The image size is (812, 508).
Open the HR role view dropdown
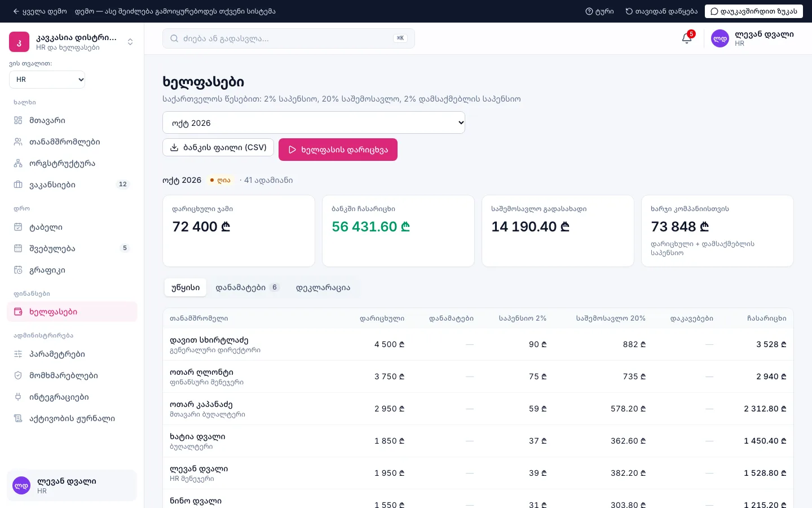click(47, 80)
